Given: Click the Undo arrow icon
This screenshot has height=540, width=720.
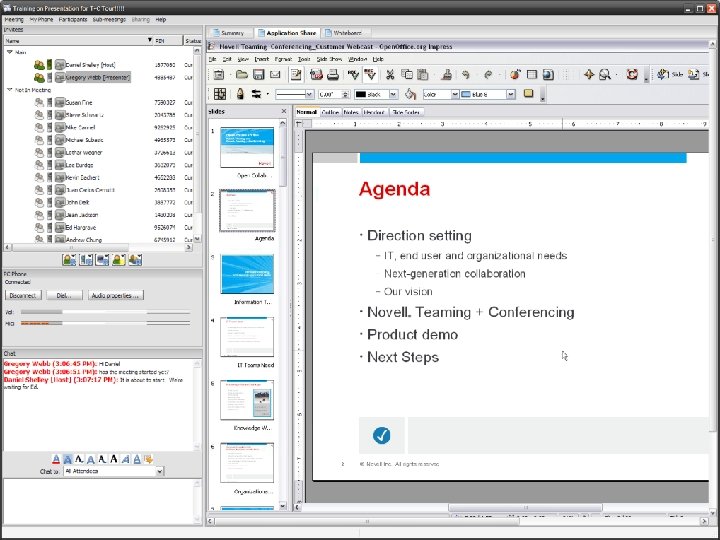Looking at the screenshot, I should (x=466, y=74).
